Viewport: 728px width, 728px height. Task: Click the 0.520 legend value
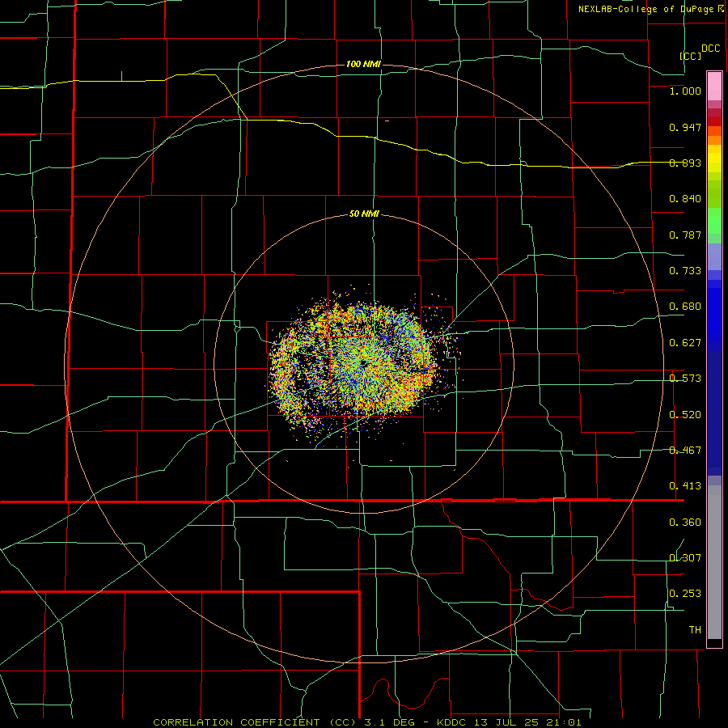coord(685,415)
